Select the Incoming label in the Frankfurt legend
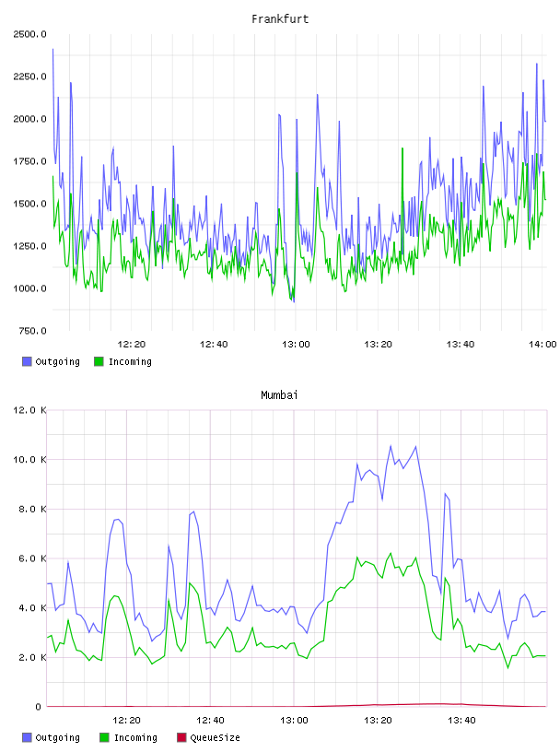This screenshot has width=560, height=752. [x=130, y=361]
